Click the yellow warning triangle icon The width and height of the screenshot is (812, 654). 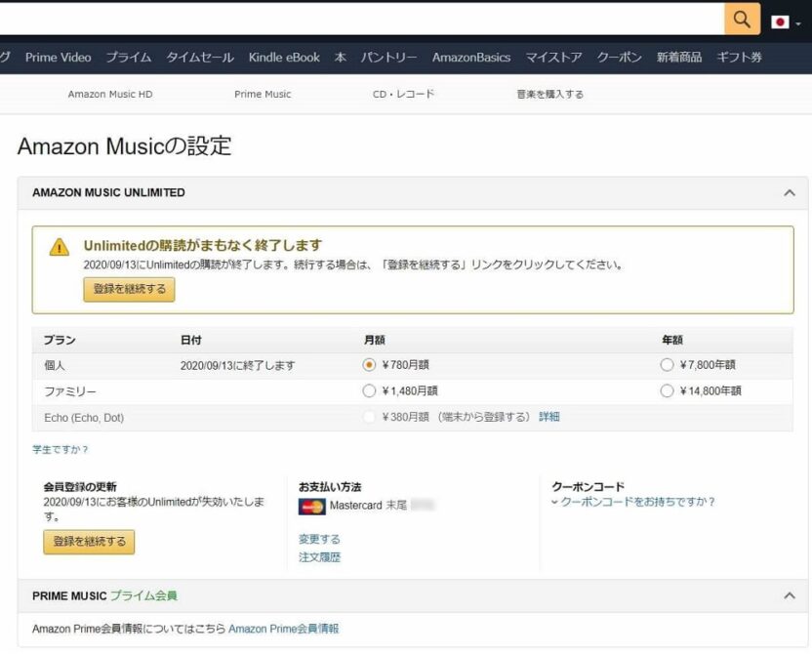pyautogui.click(x=59, y=247)
